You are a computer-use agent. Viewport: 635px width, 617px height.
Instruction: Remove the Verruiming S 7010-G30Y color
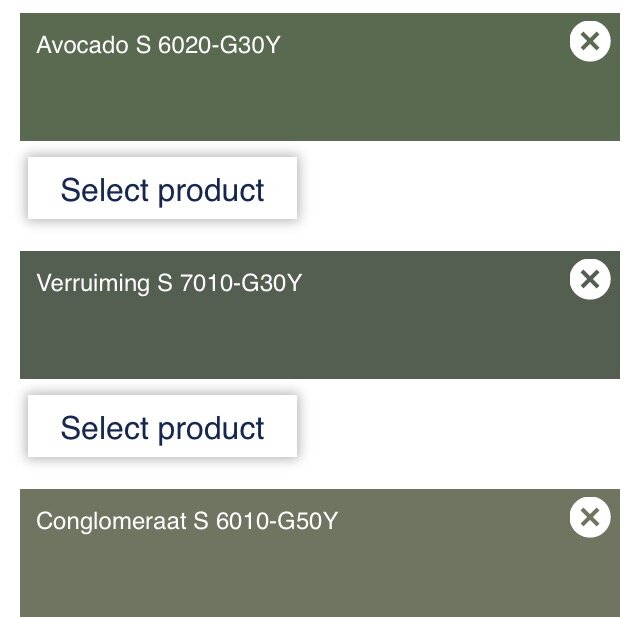(x=590, y=279)
